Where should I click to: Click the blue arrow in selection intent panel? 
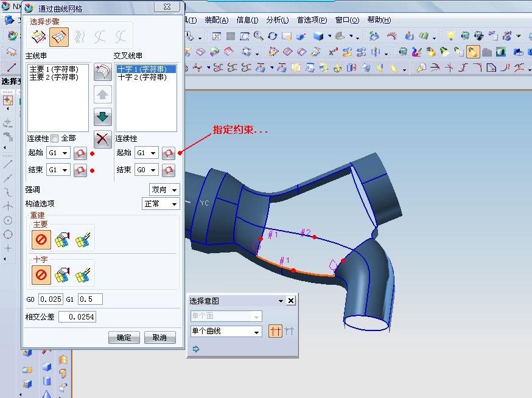[196, 349]
